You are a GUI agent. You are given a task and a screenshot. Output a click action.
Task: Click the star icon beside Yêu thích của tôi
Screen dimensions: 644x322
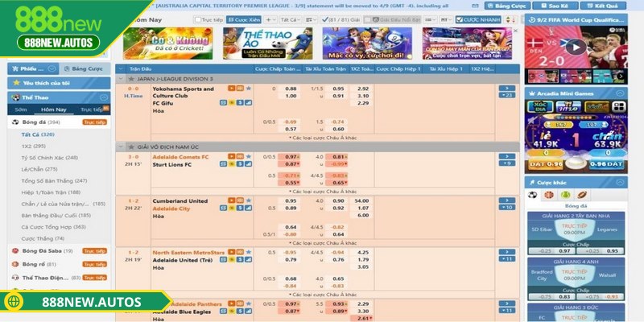[14, 83]
